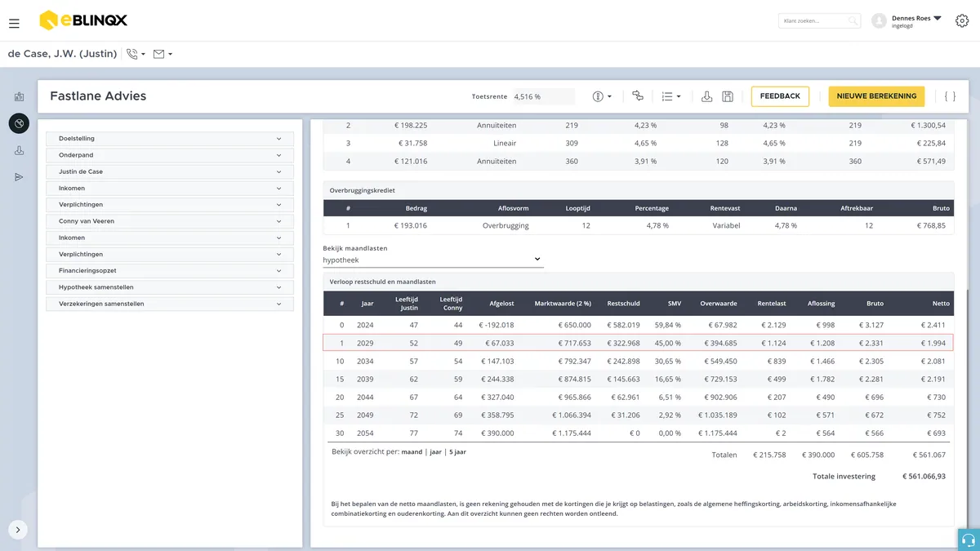The width and height of the screenshot is (980, 551).
Task: Open the warnings exclamation menu in the toolbar
Action: click(x=602, y=96)
